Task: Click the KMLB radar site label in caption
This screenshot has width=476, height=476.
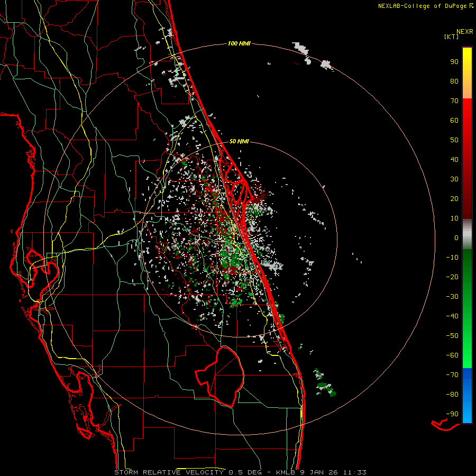Action: (x=286, y=472)
